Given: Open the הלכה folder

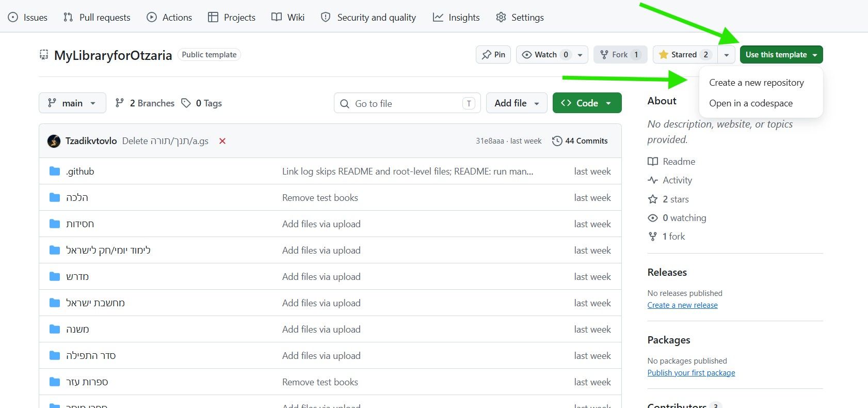Looking at the screenshot, I should pos(77,198).
